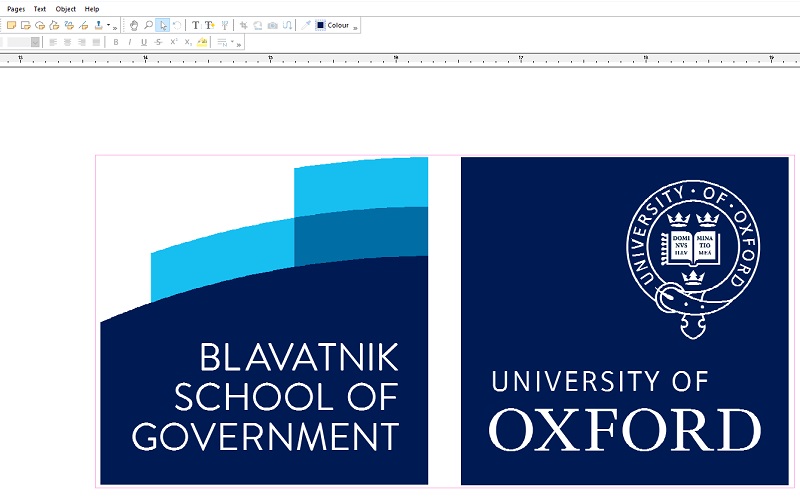Select the University of Oxford logo
Viewport: 800px width, 499px height.
(x=624, y=320)
